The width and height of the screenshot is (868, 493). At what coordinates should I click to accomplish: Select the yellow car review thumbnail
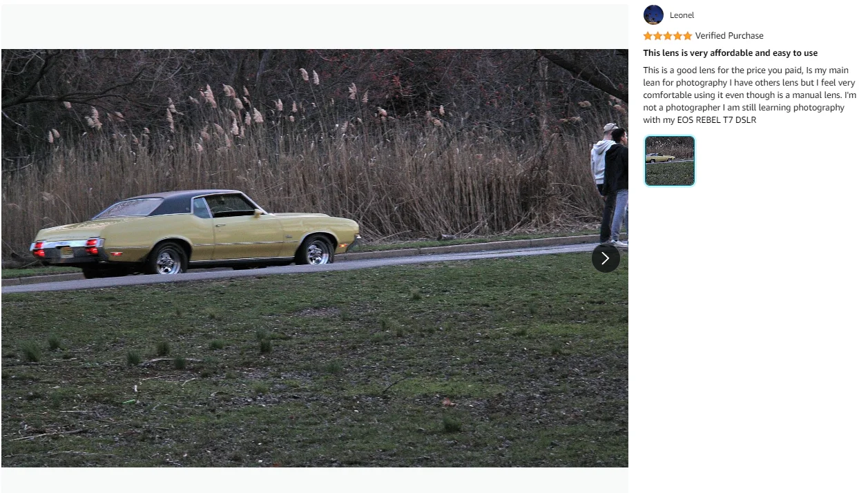670,161
